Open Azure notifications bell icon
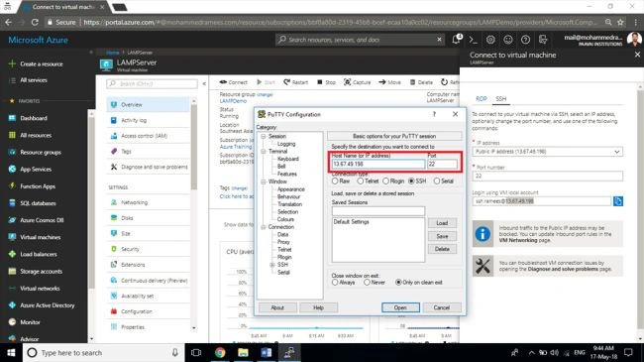This screenshot has width=644, height=362. tap(457, 40)
